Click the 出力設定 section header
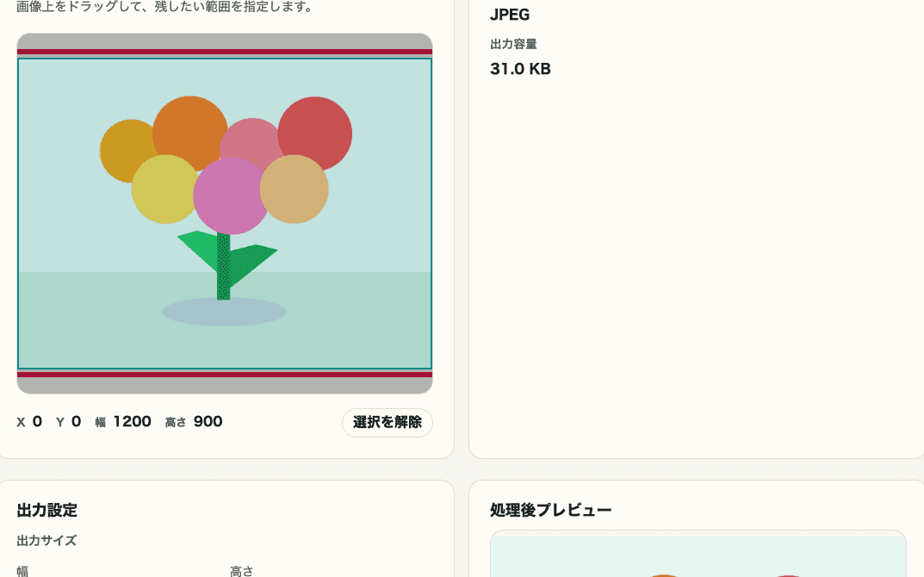 (x=45, y=510)
